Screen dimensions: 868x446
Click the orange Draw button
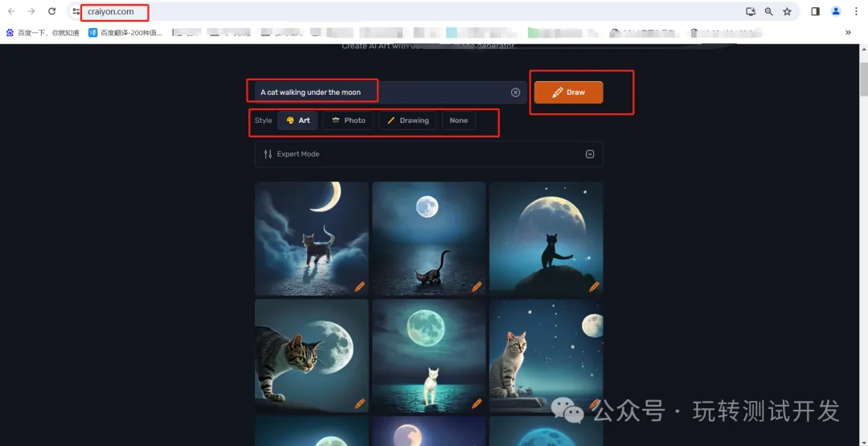pos(568,92)
